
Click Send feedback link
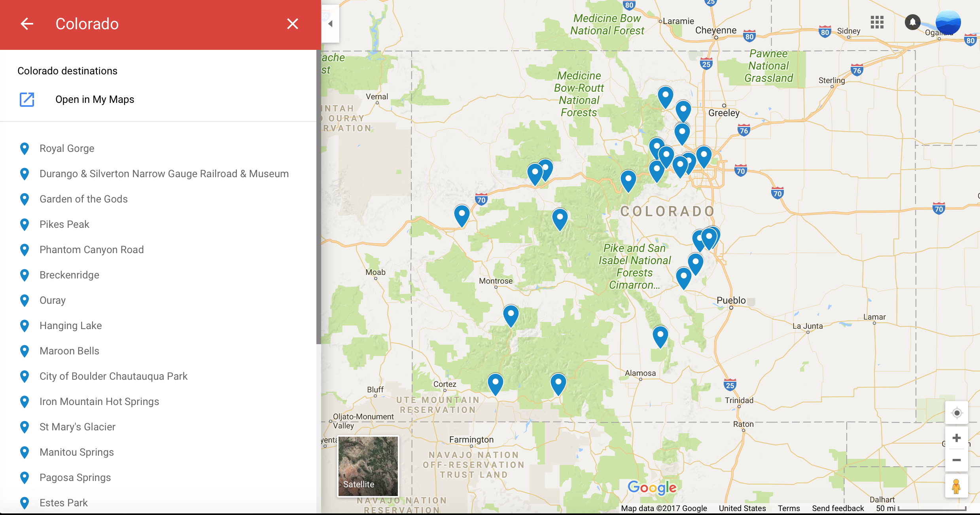point(838,508)
